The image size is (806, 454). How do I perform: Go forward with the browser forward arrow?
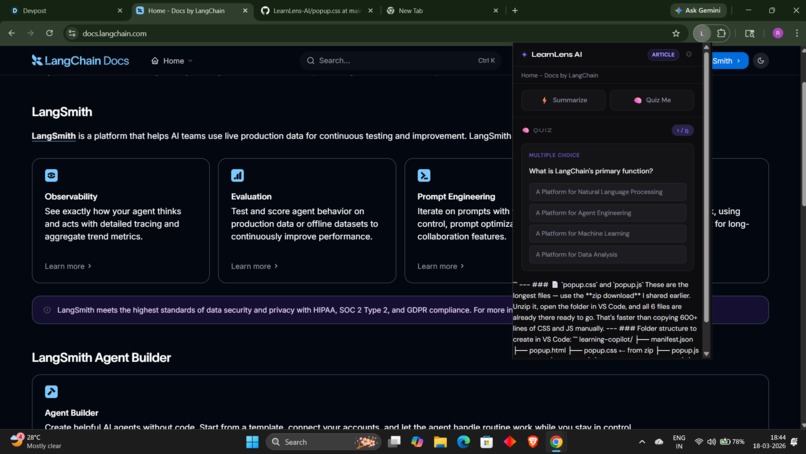(x=30, y=33)
